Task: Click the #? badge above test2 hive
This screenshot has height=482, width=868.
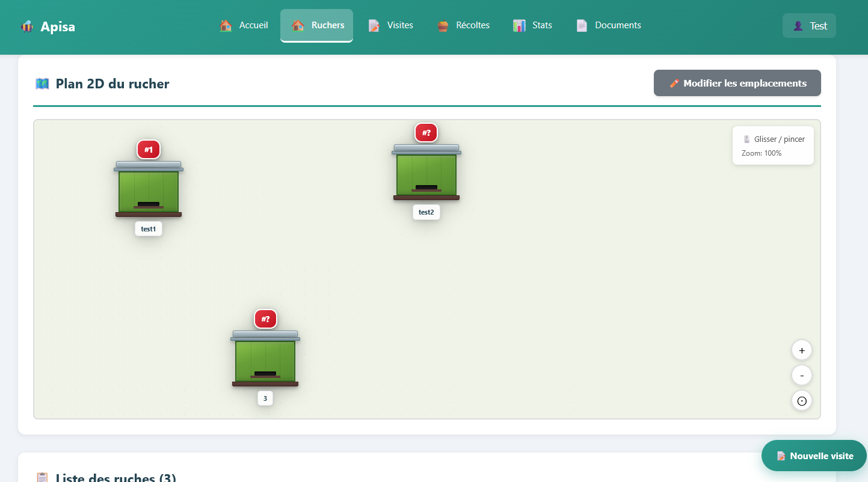Action: coord(426,133)
